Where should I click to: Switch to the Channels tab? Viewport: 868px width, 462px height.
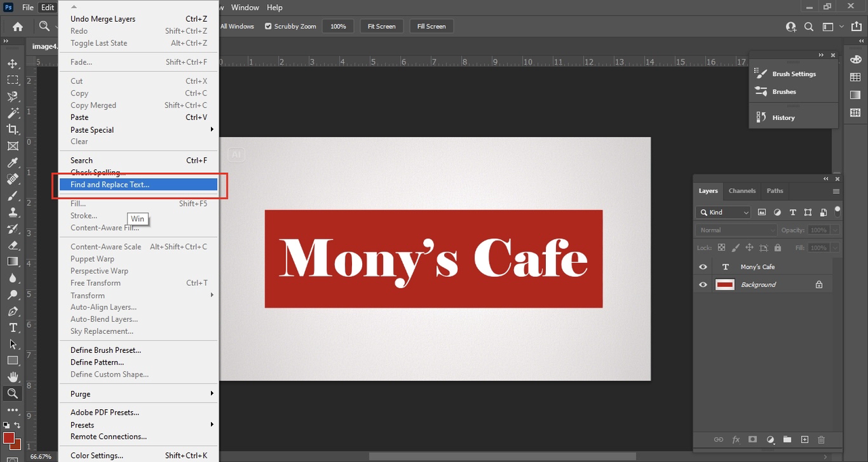pos(742,191)
